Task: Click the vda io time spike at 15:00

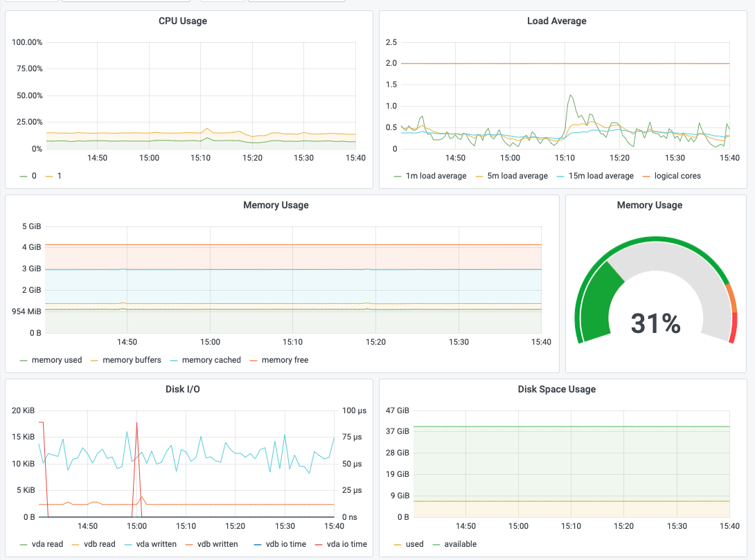Action: [136, 423]
